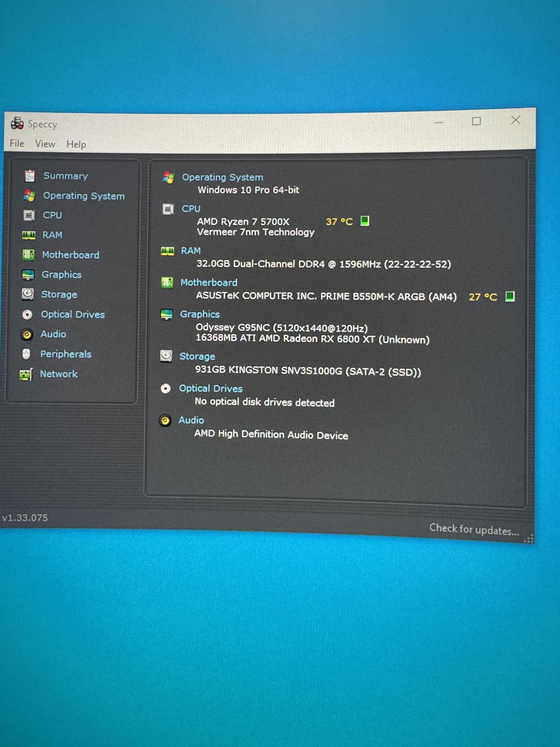Minimize the Speccy window
560x747 pixels.
click(439, 122)
